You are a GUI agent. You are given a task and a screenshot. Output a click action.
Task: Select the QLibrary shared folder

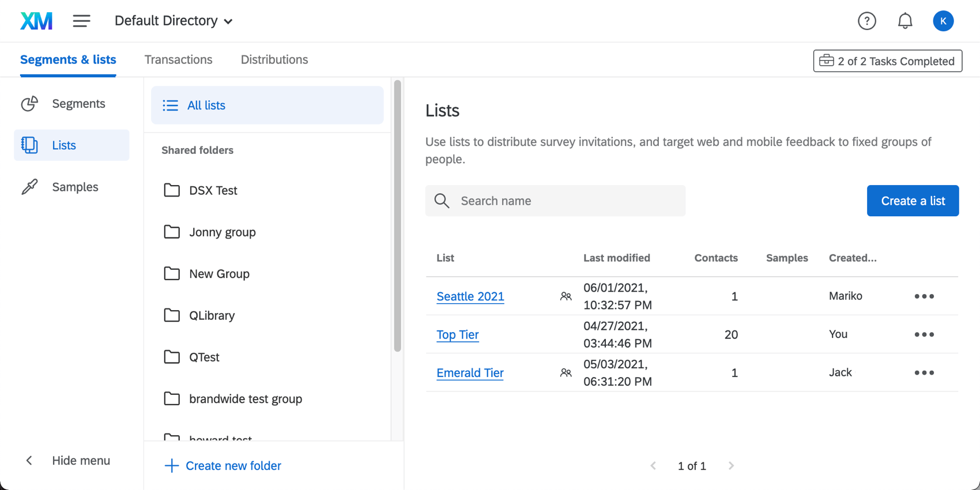click(x=212, y=315)
